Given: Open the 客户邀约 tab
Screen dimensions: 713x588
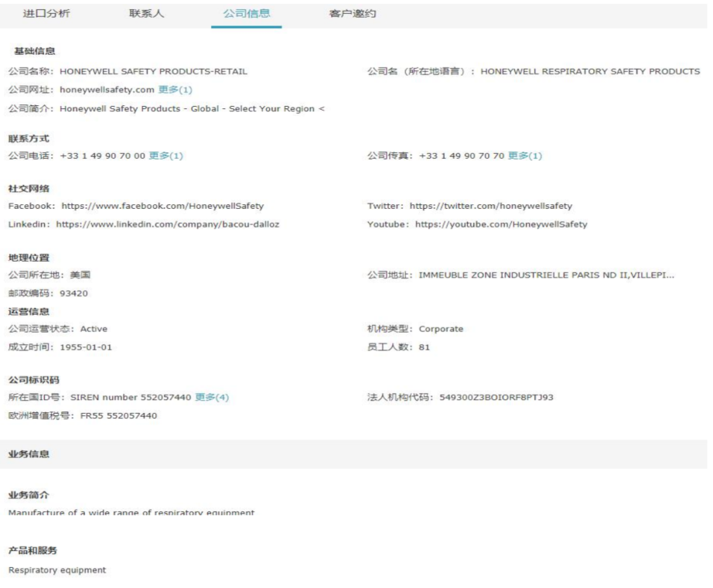Looking at the screenshot, I should click(x=353, y=14).
